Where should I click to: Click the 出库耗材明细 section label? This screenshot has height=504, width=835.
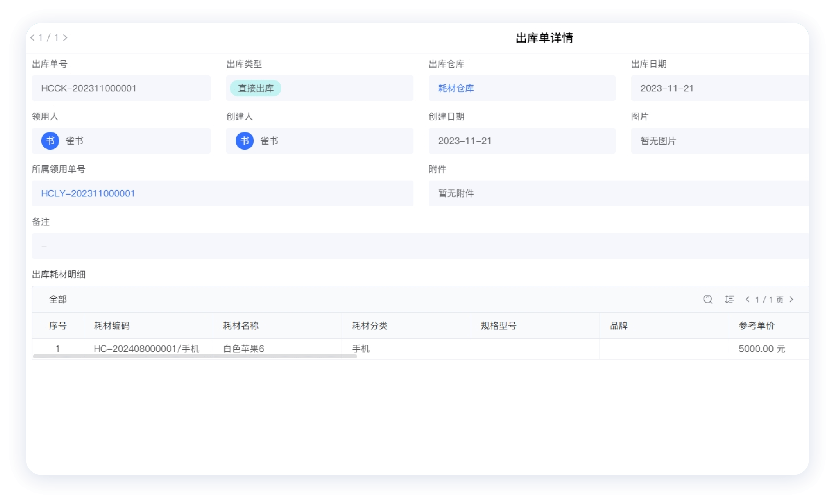[x=59, y=274]
